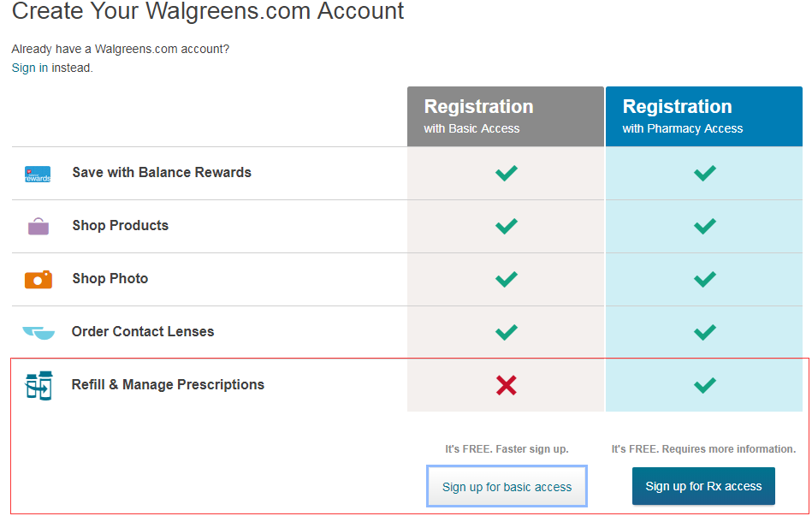Click Basic Access checkmark for Contact Lenses
The image size is (812, 516).
point(506,332)
